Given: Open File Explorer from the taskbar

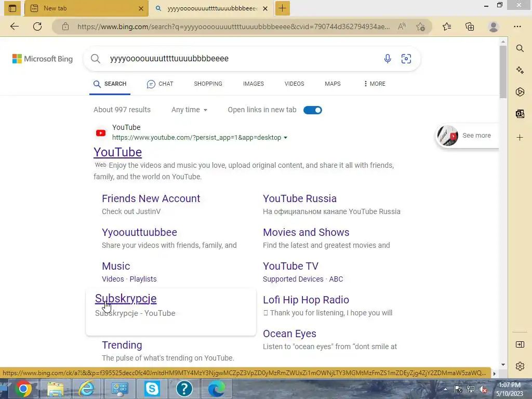Looking at the screenshot, I should [55, 389].
